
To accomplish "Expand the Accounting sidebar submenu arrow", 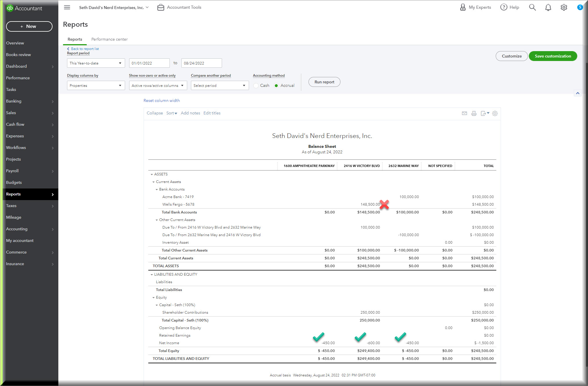I will 53,229.
